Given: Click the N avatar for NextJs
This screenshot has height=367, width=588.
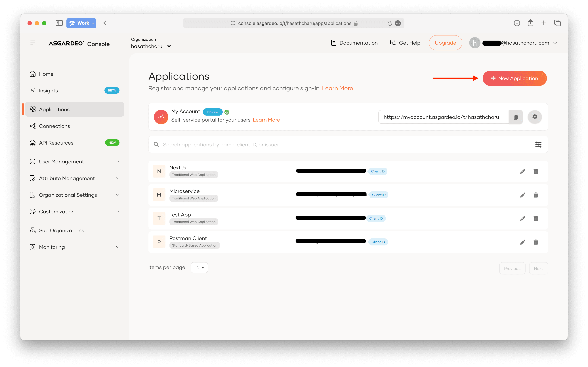Looking at the screenshot, I should [x=159, y=171].
